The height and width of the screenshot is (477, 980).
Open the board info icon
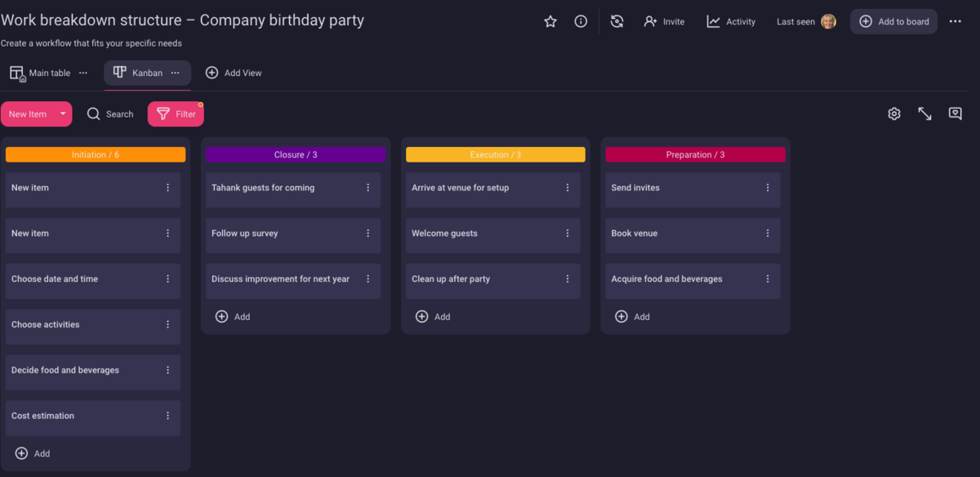[581, 22]
